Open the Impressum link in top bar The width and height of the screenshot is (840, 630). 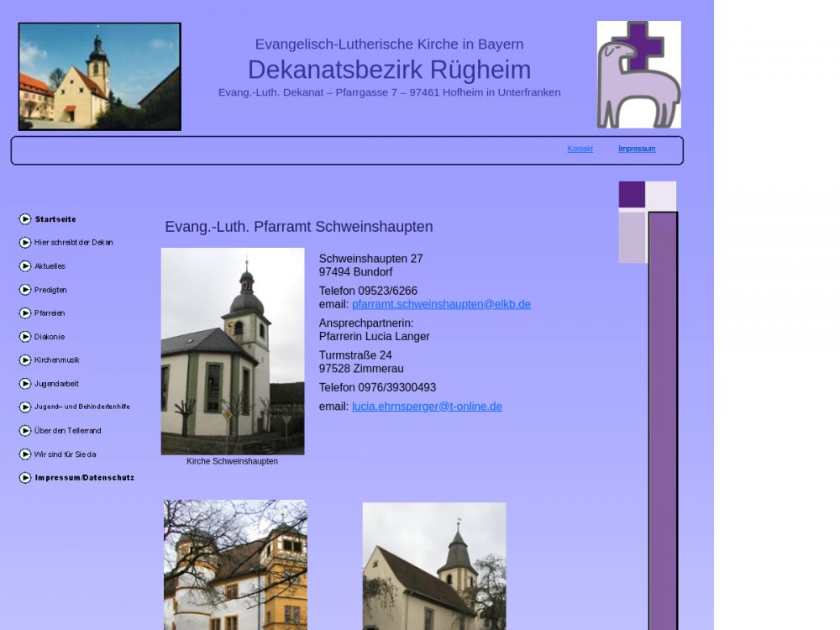637,150
